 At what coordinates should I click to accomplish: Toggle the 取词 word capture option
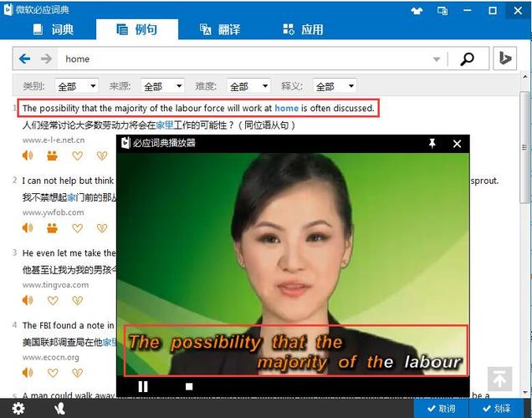point(441,409)
